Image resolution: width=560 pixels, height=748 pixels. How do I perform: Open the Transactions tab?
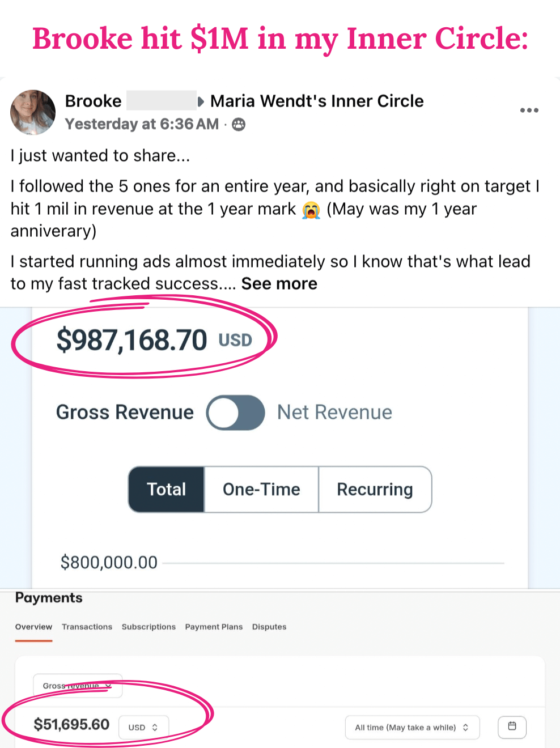(87, 627)
